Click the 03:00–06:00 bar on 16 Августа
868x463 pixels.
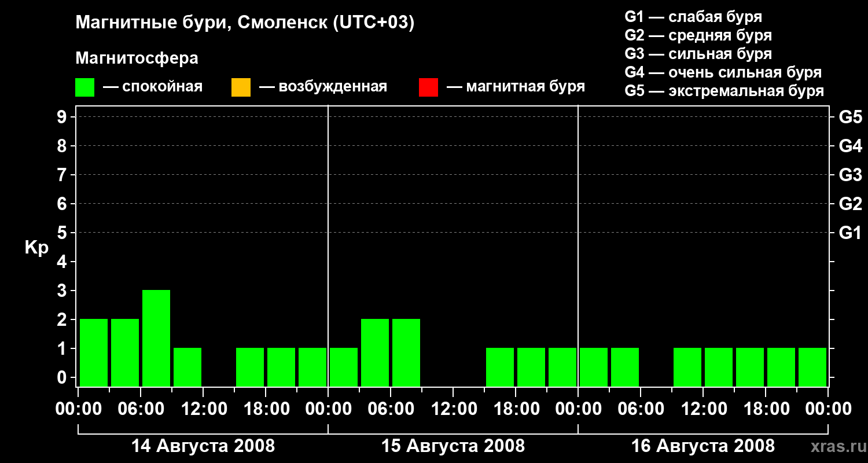pos(625,367)
